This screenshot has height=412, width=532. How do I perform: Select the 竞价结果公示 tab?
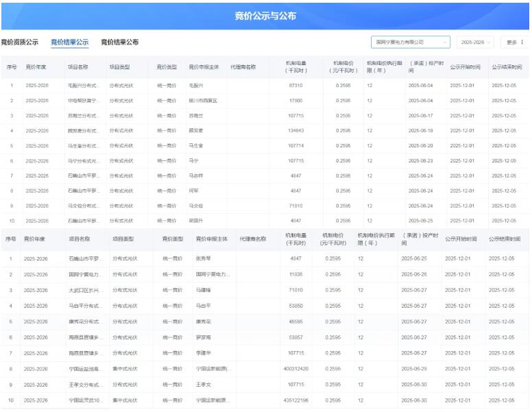[69, 43]
